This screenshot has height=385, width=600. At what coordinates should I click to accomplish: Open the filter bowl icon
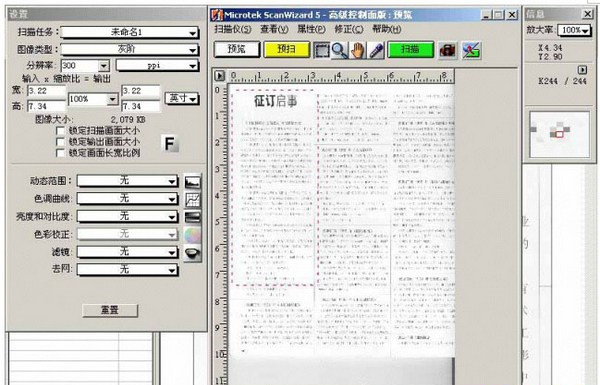coord(192,253)
